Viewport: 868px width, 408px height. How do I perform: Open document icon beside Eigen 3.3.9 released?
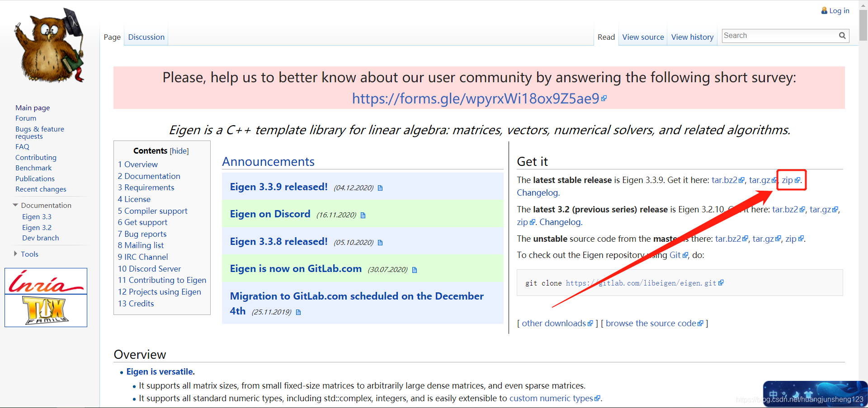(380, 188)
